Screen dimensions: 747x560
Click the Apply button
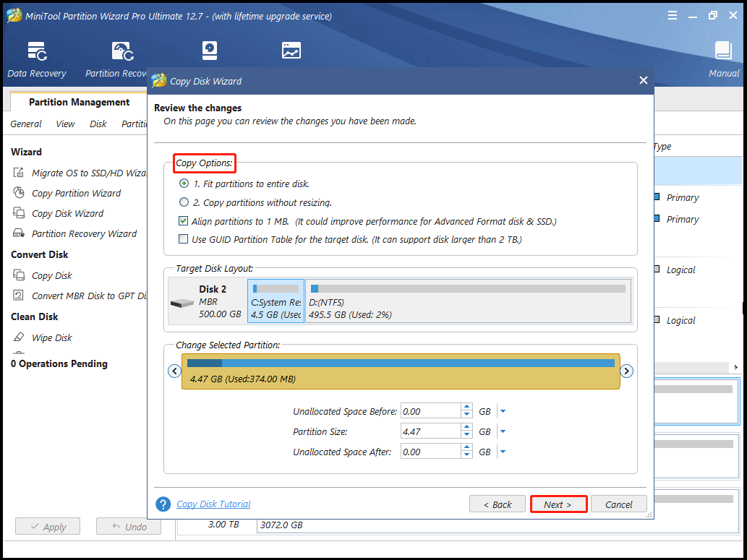click(x=48, y=527)
